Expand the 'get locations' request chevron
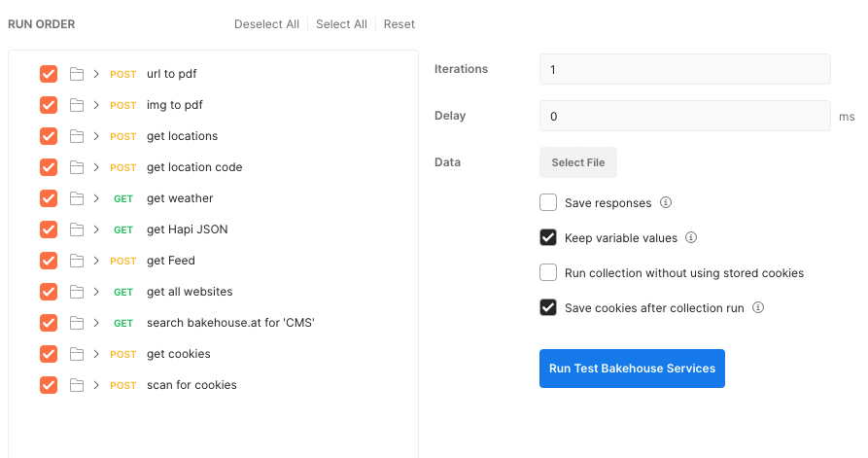Screen dimensions: 868x458 point(96,136)
